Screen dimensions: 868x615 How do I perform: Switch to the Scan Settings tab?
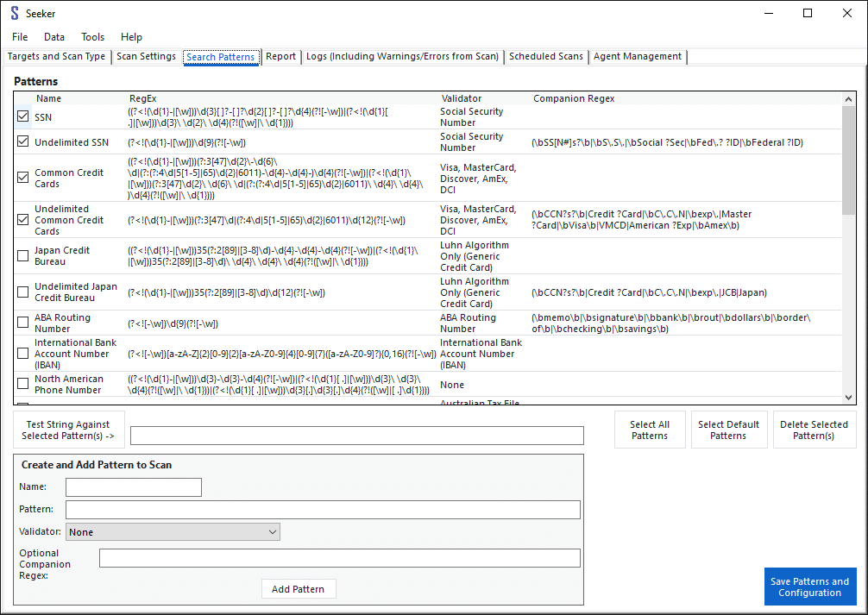[146, 56]
